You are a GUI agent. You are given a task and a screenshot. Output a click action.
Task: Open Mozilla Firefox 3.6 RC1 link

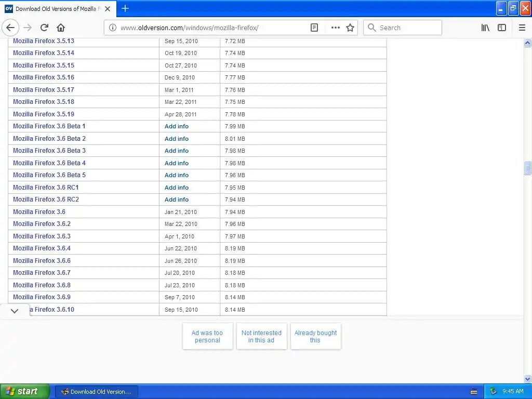(x=46, y=187)
